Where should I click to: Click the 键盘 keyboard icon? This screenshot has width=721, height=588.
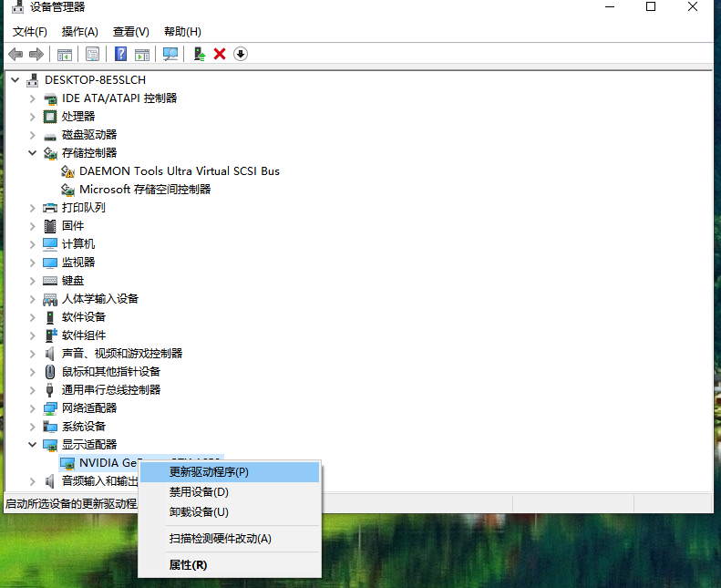[49, 281]
